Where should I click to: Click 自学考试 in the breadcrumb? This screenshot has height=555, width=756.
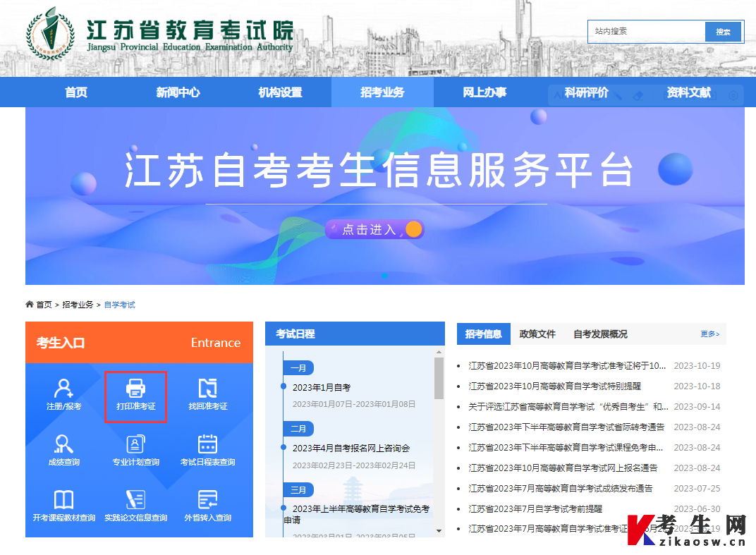[x=120, y=305]
